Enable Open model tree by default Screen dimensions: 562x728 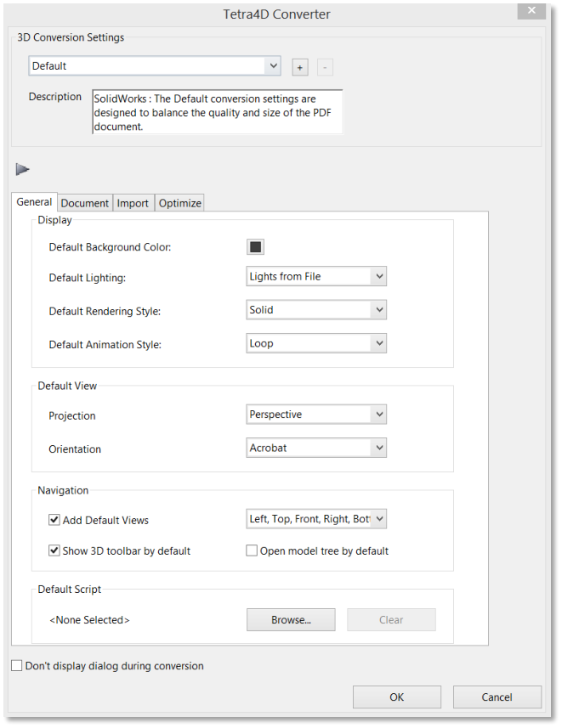click(x=252, y=550)
